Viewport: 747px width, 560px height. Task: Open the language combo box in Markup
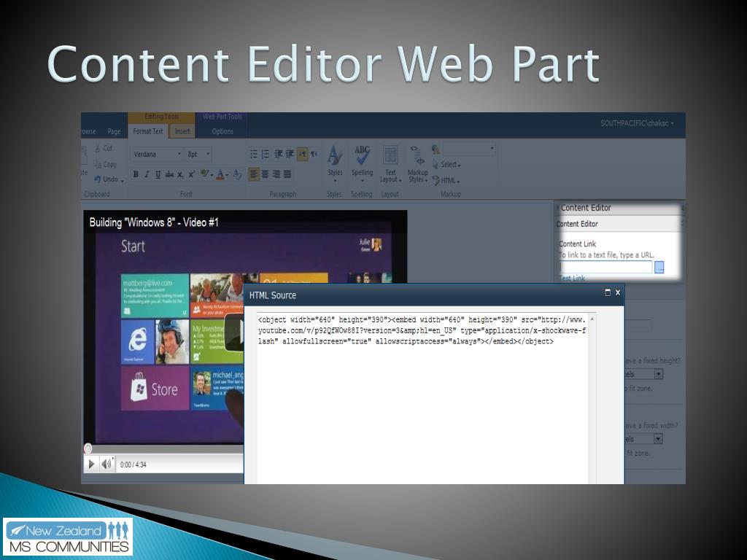469,149
